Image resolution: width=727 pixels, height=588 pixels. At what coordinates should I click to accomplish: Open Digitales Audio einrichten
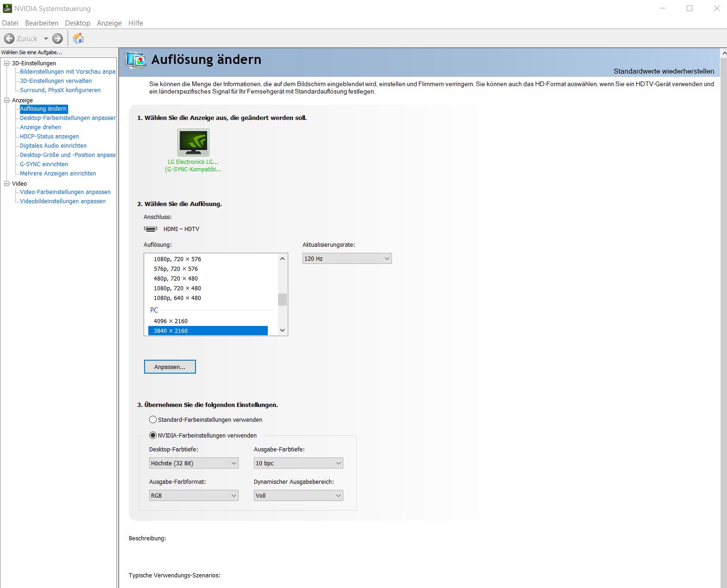(53, 145)
